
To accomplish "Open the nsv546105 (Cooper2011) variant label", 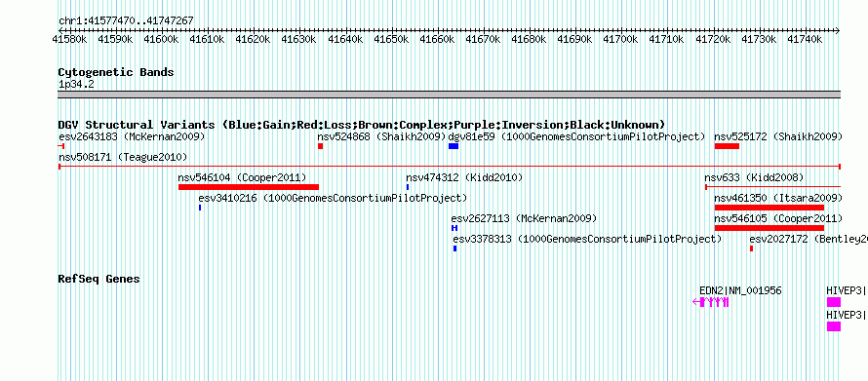I will [778, 218].
